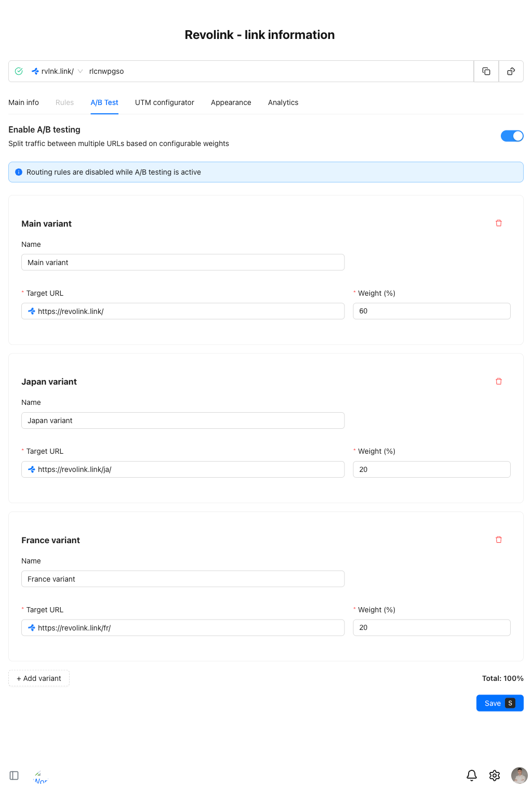
Task: Toggle the sidebar panel icon
Action: 14,776
